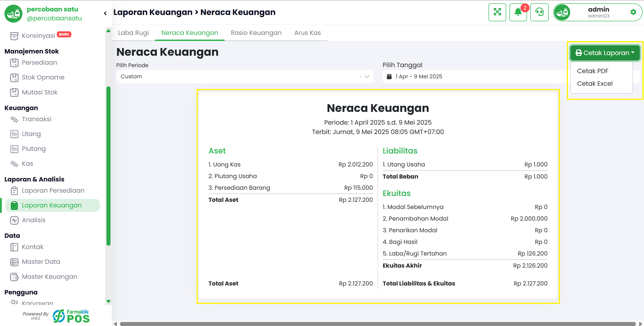Click the settings gear beside admin
Screen dimensions: 644x326
(633, 12)
